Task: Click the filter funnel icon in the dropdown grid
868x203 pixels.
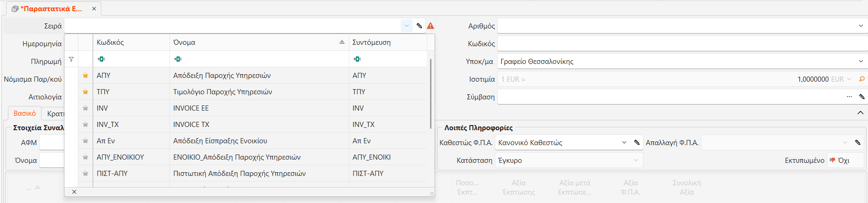Action: coord(71,59)
